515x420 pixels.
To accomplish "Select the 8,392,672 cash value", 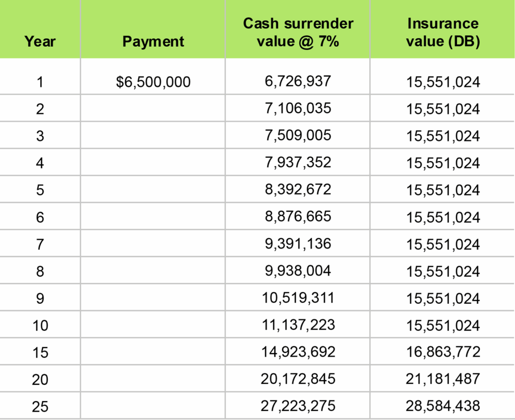I will [x=298, y=190].
